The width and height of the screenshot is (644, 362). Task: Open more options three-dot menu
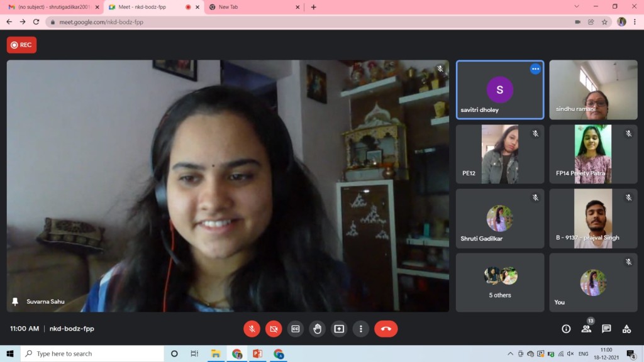[360, 329]
